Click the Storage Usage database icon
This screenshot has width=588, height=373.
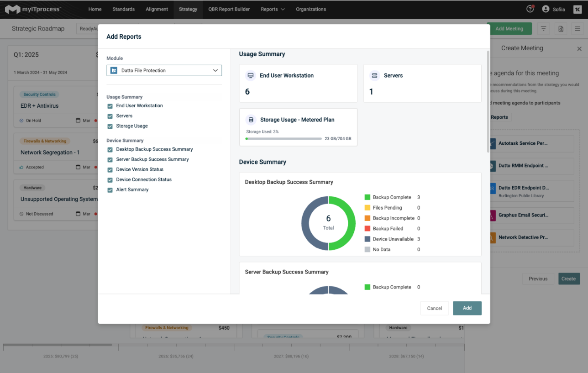(x=251, y=120)
